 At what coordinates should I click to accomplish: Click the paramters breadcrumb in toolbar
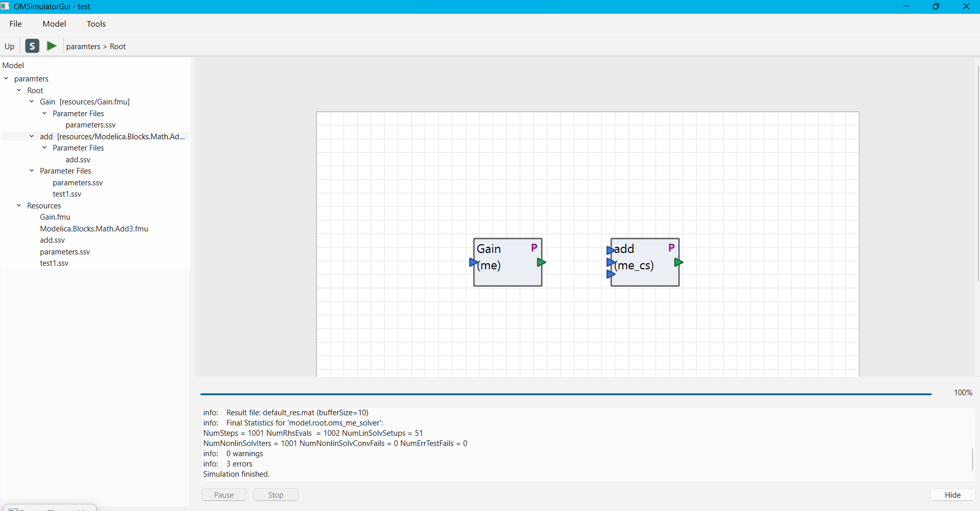tap(84, 47)
